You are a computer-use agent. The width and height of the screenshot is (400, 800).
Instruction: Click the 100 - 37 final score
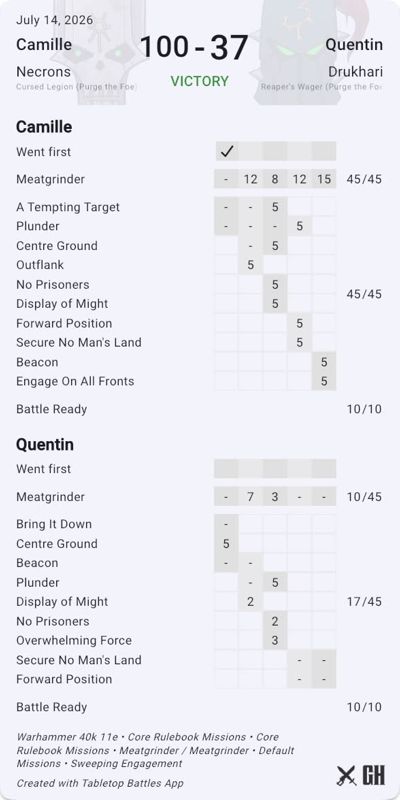(194, 47)
